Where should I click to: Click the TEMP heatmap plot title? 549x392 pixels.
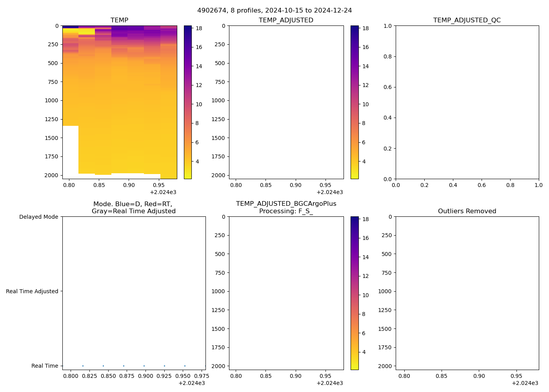119,20
